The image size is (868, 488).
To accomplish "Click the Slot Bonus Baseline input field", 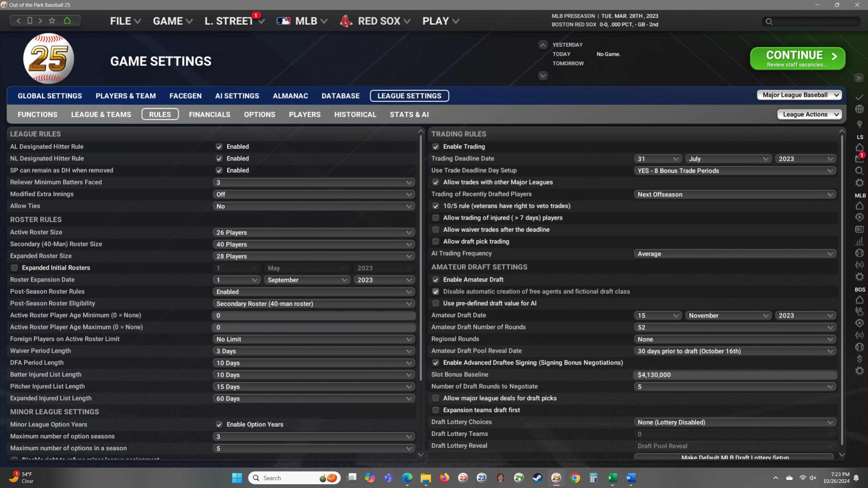I will coord(735,375).
